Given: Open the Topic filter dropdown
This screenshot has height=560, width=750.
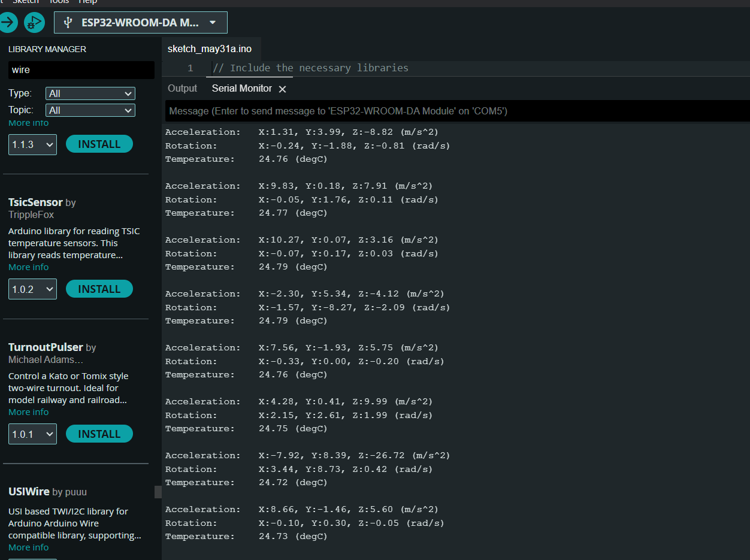Looking at the screenshot, I should [x=90, y=110].
